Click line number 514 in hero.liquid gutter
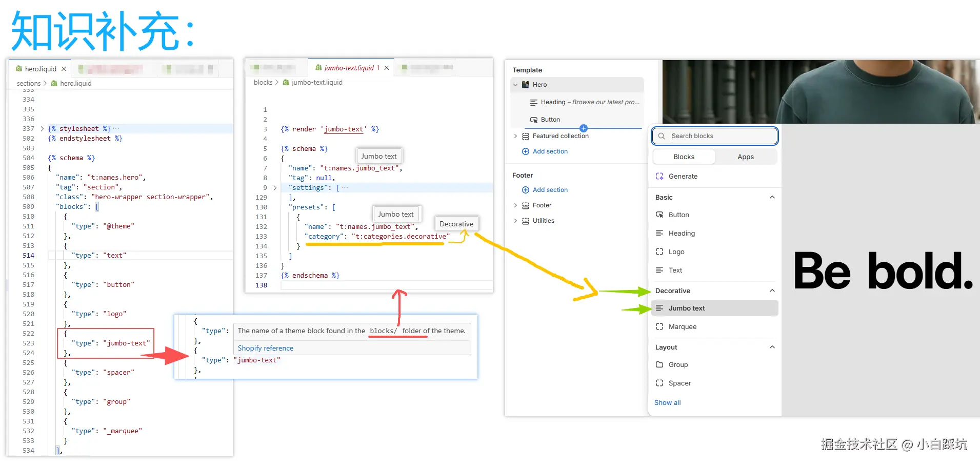This screenshot has height=464, width=980. [x=28, y=256]
